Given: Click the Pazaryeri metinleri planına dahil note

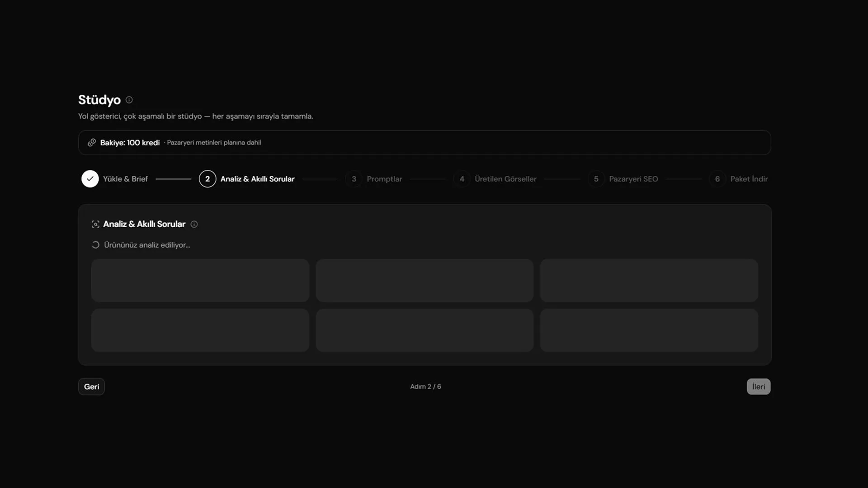Looking at the screenshot, I should click(214, 143).
